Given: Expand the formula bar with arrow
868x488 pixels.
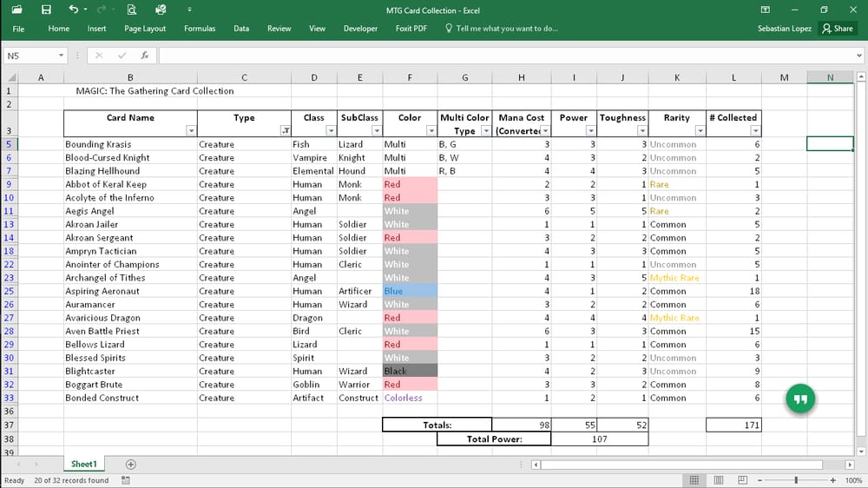Looking at the screenshot, I should click(x=858, y=56).
